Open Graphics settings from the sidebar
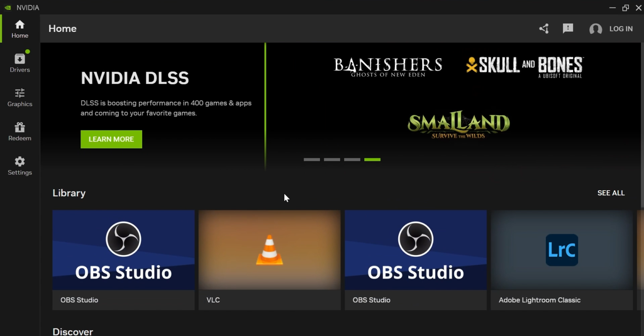Image resolution: width=644 pixels, height=336 pixels. 19,97
